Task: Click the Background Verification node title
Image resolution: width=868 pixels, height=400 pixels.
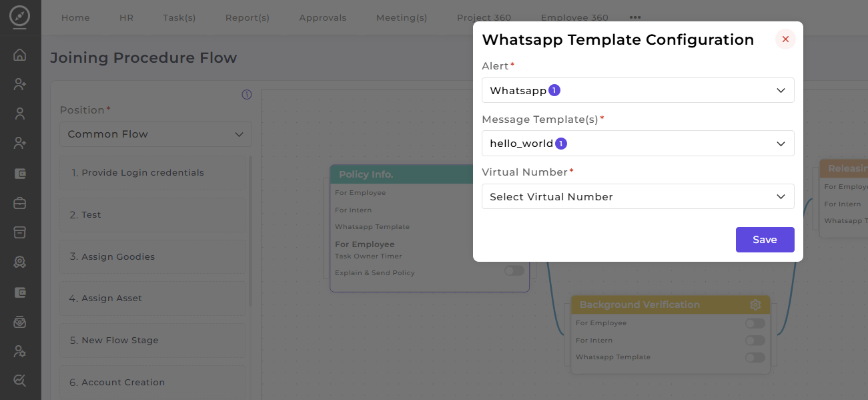Action: 640,305
